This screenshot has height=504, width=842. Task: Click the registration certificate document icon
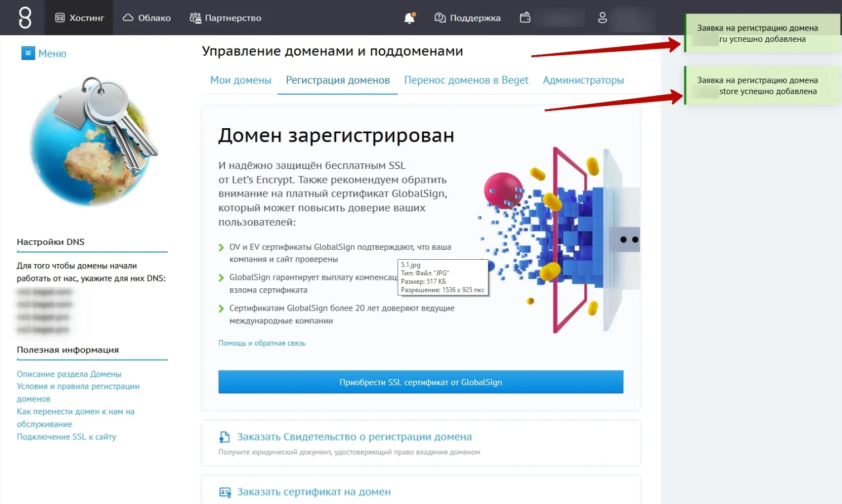click(225, 437)
